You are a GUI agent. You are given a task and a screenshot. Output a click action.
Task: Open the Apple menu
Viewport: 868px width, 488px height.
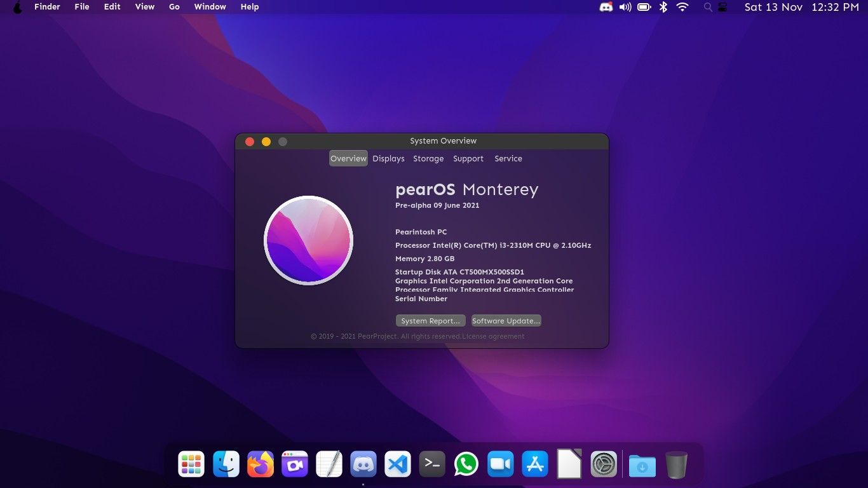pyautogui.click(x=17, y=7)
